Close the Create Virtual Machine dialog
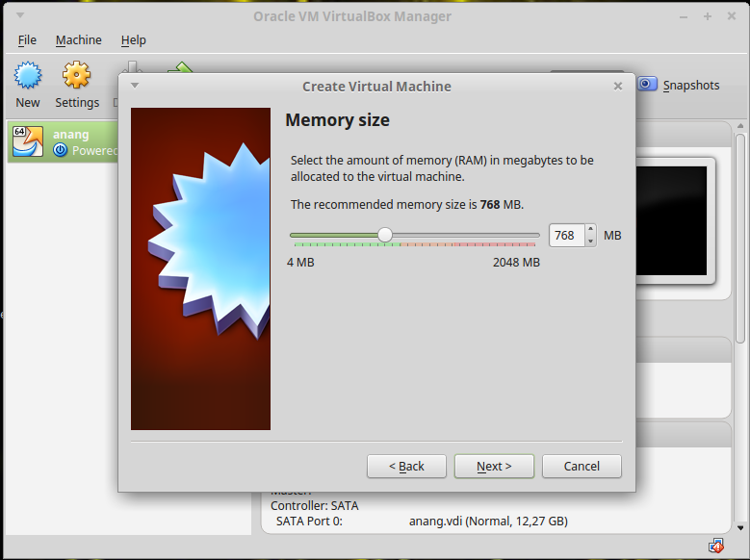Image resolution: width=750 pixels, height=560 pixels. [x=618, y=86]
